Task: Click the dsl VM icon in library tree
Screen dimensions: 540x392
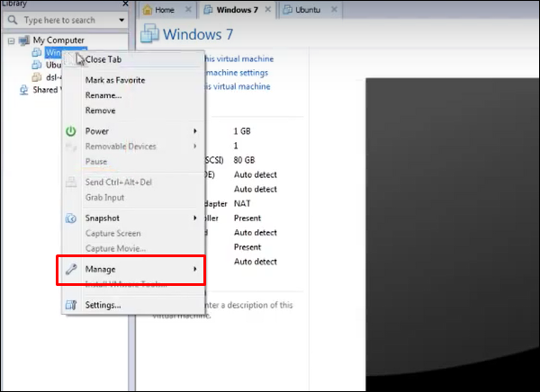Action: [37, 77]
